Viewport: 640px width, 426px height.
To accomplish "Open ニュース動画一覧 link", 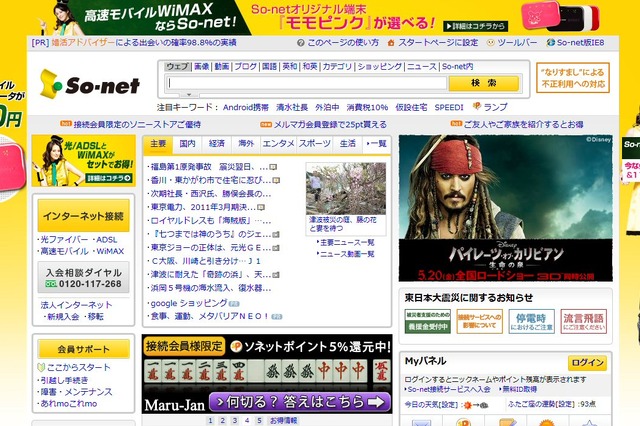I will 347,254.
